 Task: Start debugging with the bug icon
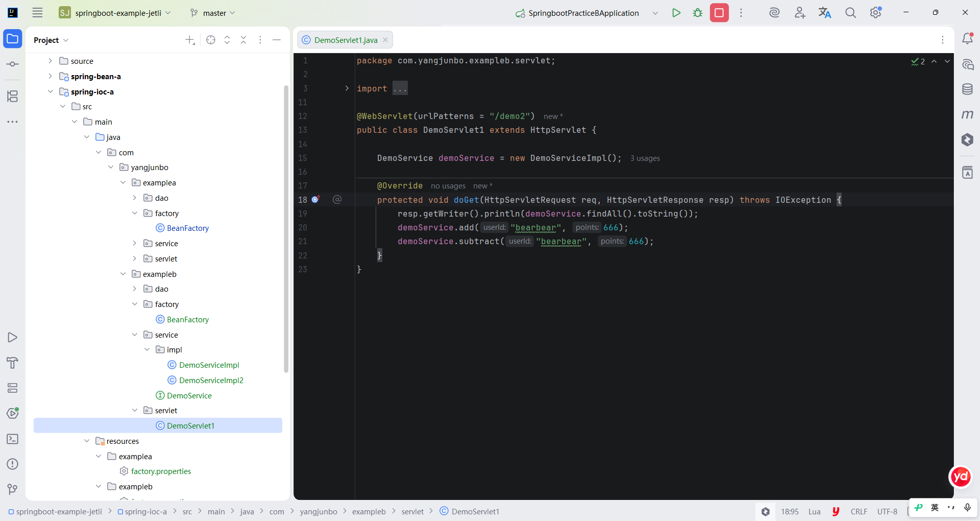click(698, 13)
